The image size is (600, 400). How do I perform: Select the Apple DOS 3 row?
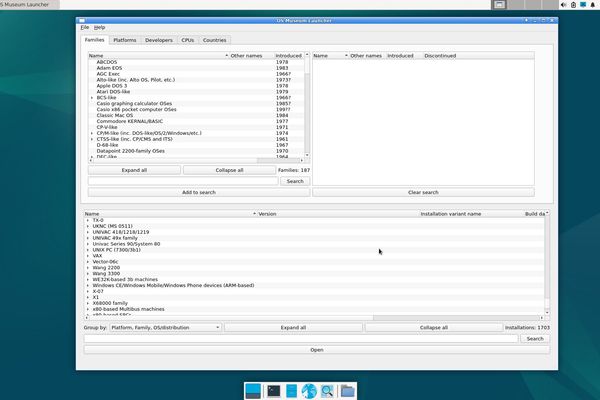tap(196, 86)
